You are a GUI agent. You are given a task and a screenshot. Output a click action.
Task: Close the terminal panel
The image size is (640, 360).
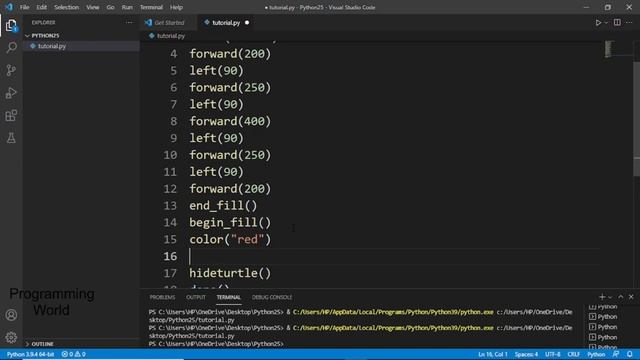tap(631, 297)
